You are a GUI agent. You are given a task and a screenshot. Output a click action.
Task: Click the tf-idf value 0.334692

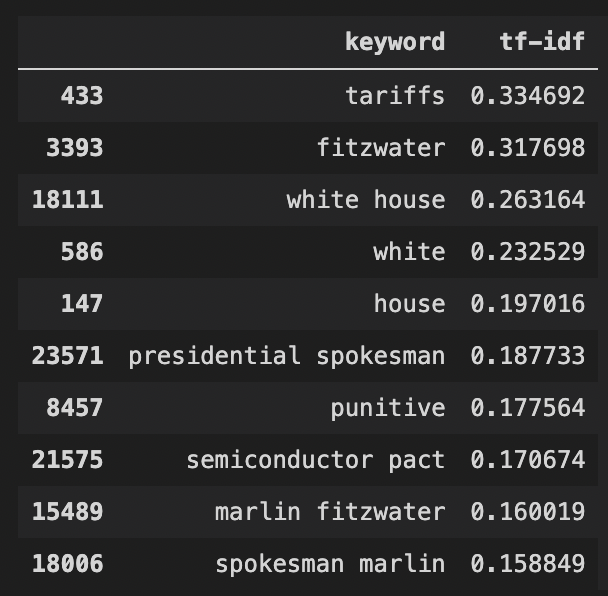click(528, 96)
